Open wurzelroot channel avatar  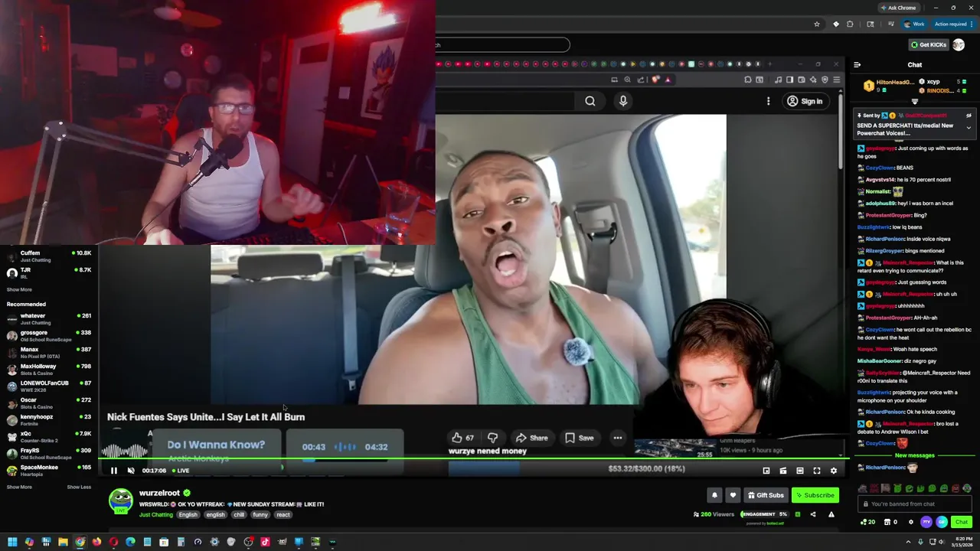click(x=121, y=501)
